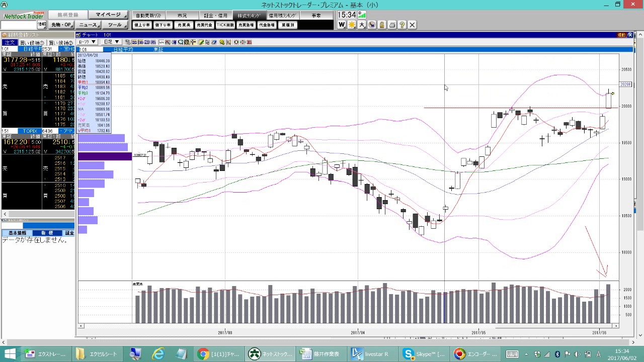
Task: Expand the マイページ menu
Action: [109, 15]
